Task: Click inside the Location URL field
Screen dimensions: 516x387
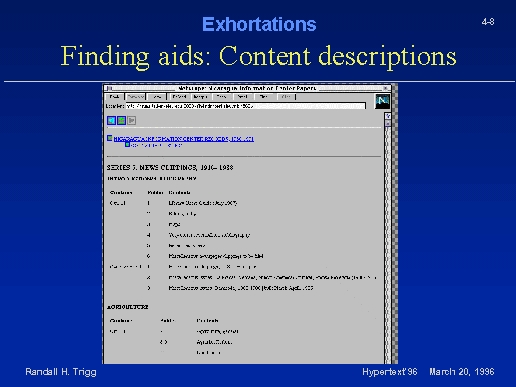Action: pyautogui.click(x=245, y=106)
